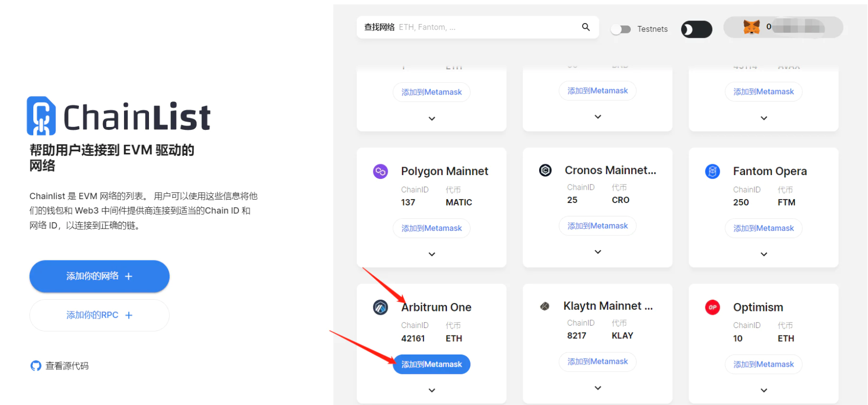This screenshot has height=405, width=868.
Task: Open the 查看源代码 link
Action: tap(60, 366)
